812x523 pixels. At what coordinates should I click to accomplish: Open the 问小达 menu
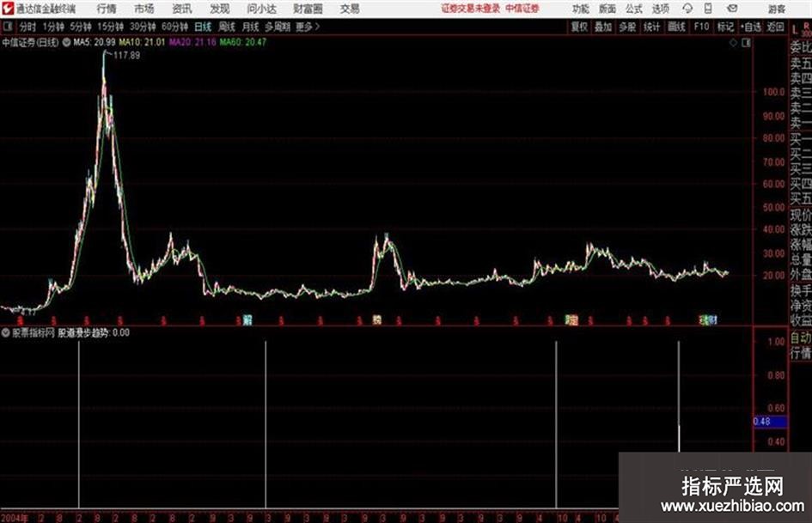click(x=261, y=9)
